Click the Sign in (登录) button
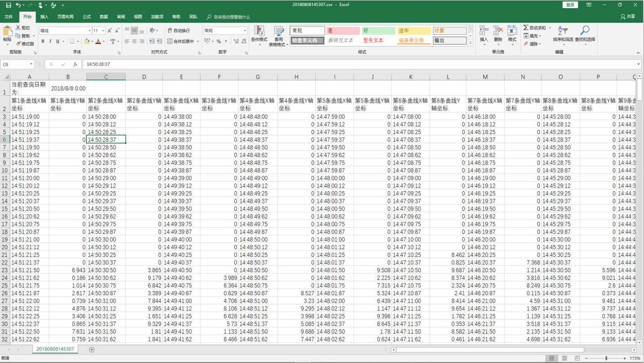 (570, 5)
